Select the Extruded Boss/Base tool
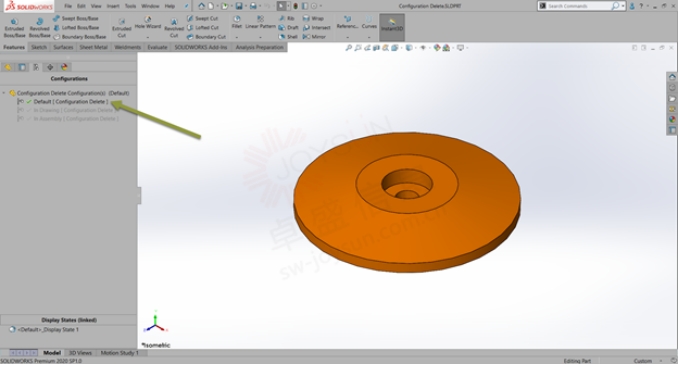The image size is (679, 365). [x=14, y=28]
